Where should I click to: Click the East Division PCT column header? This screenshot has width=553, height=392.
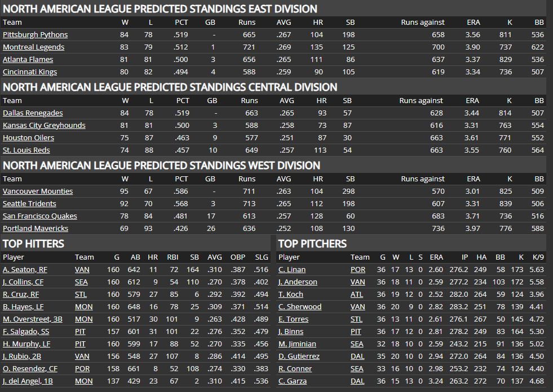point(182,23)
